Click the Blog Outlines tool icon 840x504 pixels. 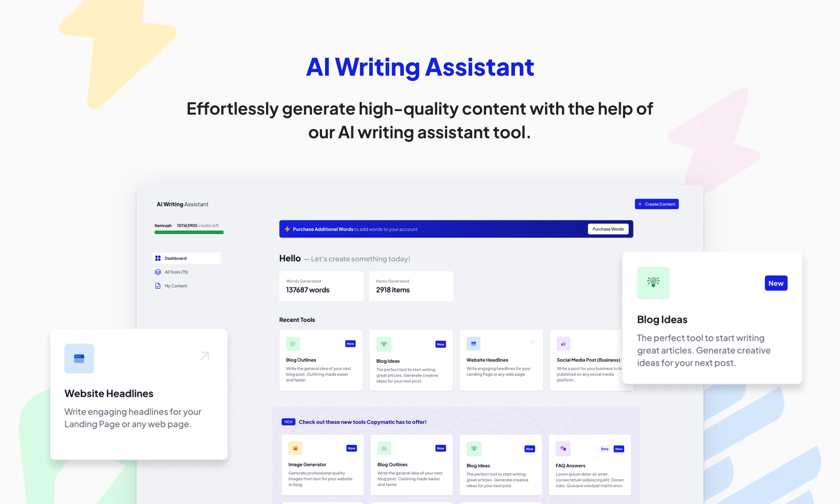coord(294,344)
